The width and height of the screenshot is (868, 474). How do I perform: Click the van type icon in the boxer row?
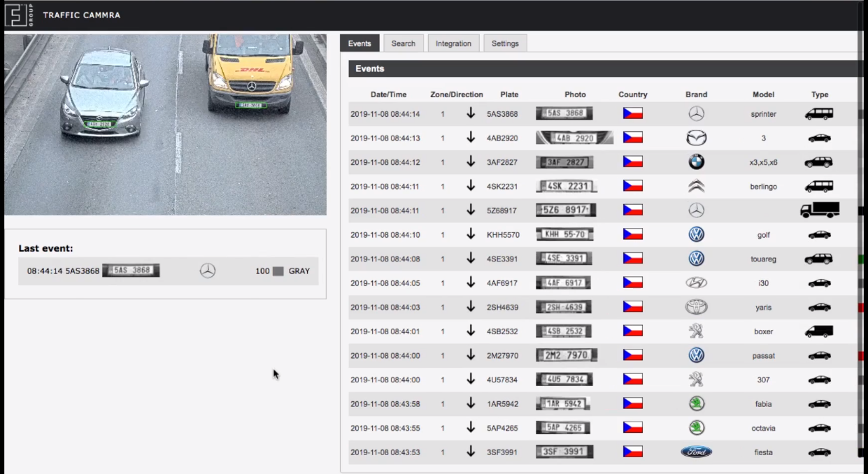[820, 331]
